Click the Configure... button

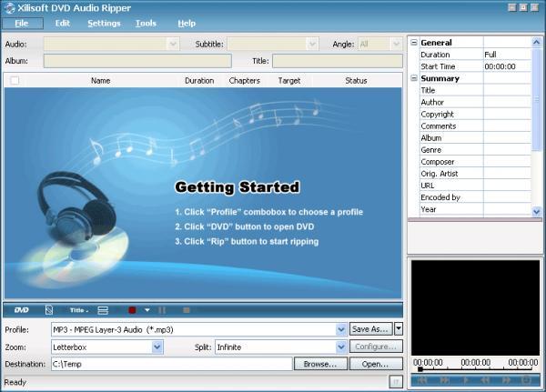376,347
